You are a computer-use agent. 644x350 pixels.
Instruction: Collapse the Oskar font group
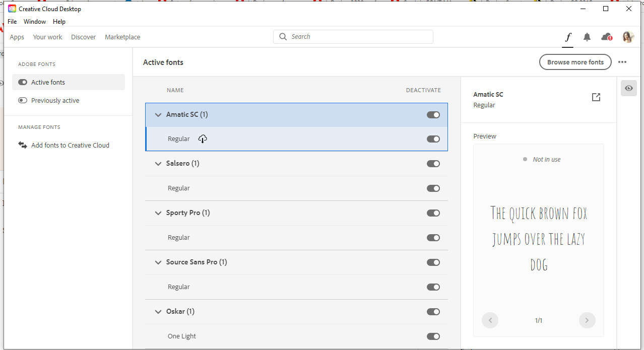(x=158, y=312)
